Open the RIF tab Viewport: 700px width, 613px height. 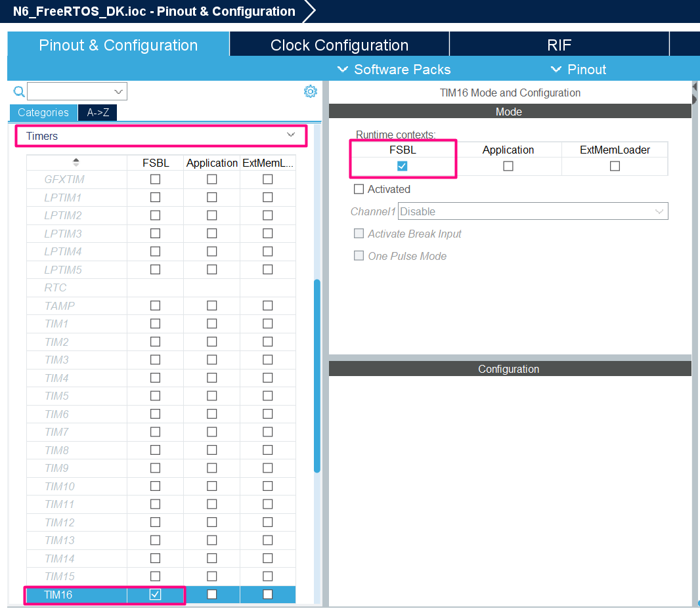[559, 45]
